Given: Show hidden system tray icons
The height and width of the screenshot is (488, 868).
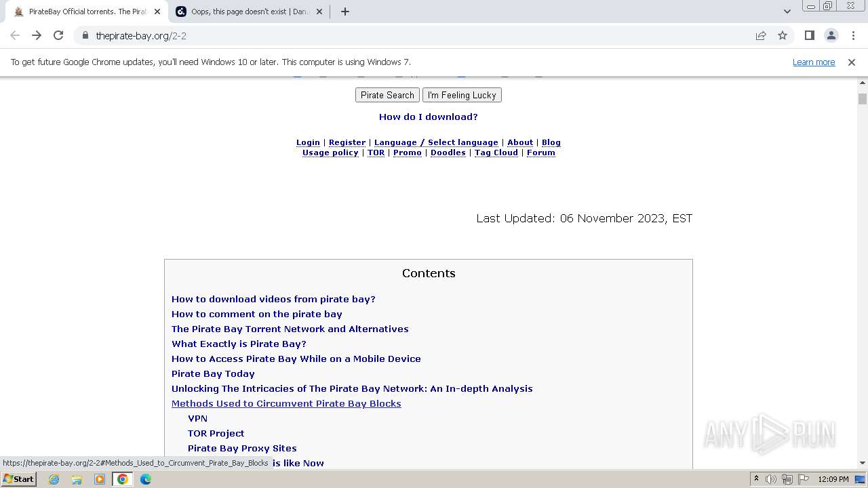Looking at the screenshot, I should click(x=756, y=479).
